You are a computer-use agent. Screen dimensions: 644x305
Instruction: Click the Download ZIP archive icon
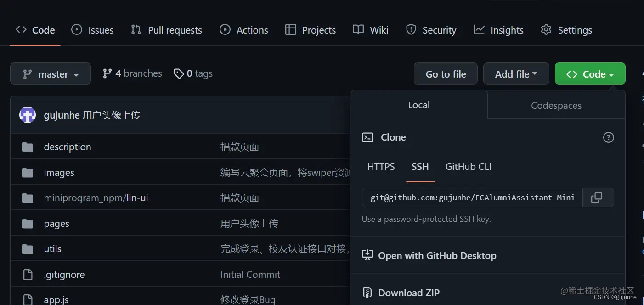coord(367,293)
